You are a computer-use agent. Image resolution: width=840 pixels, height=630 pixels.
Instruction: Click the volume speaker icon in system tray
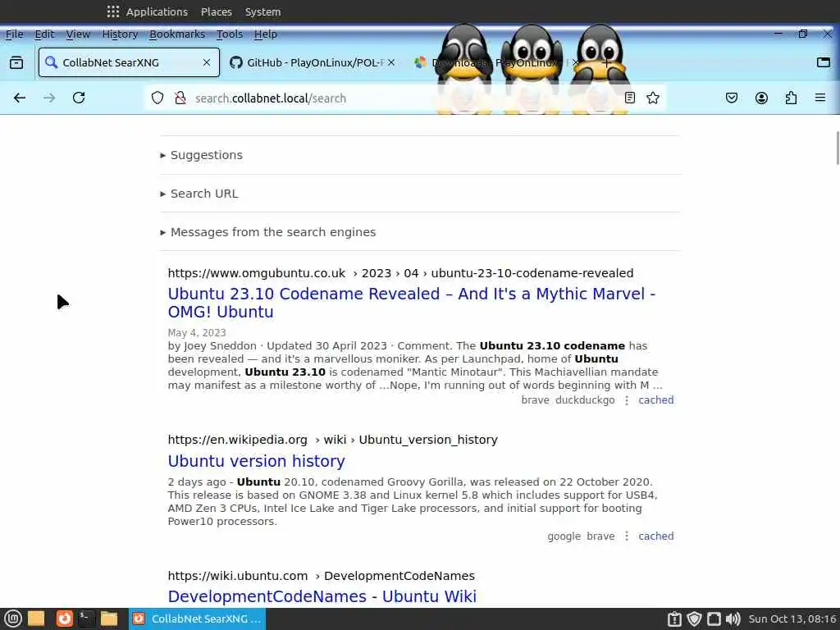[733, 619]
